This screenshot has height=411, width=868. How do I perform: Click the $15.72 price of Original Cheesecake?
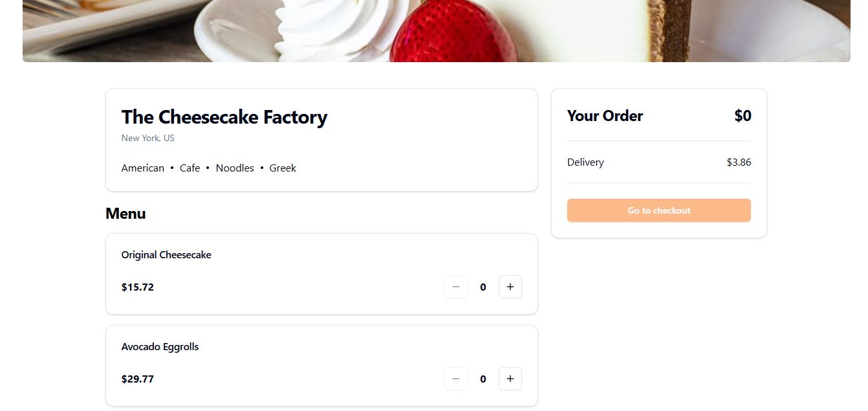pyautogui.click(x=138, y=287)
